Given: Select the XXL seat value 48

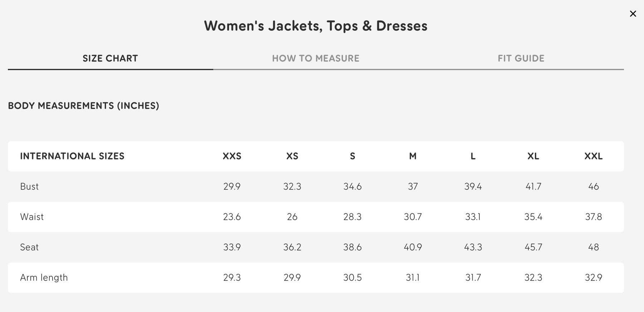Looking at the screenshot, I should [x=594, y=247].
